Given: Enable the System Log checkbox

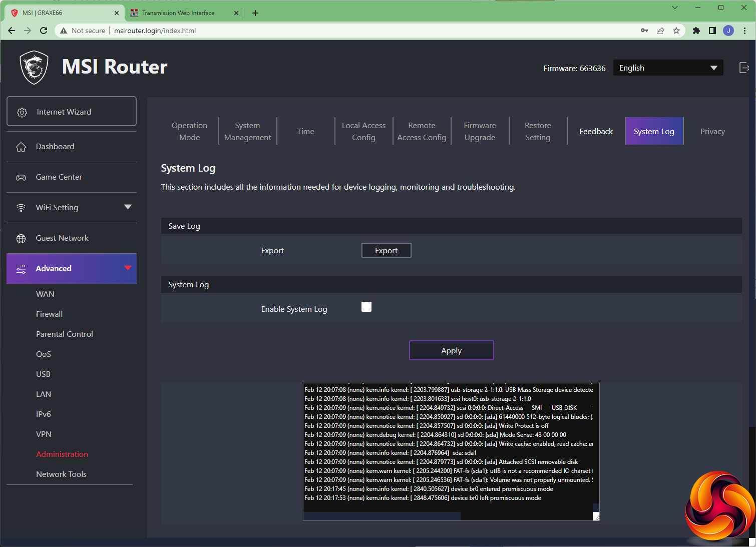Looking at the screenshot, I should (x=366, y=307).
